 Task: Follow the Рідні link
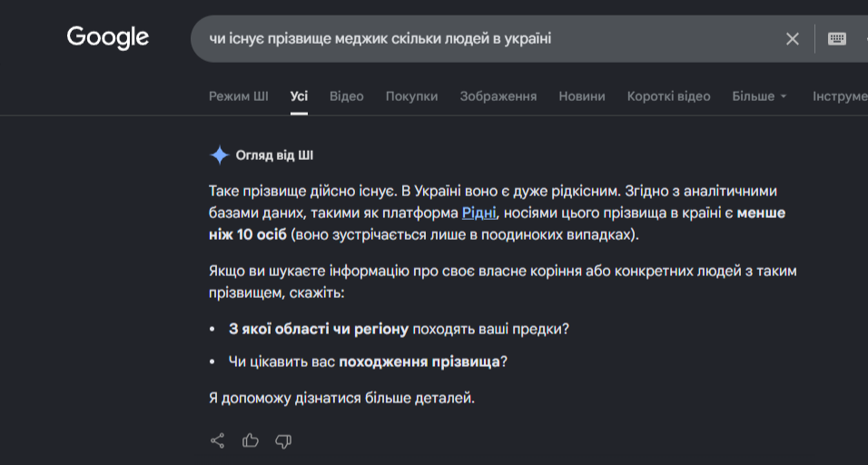(x=479, y=213)
